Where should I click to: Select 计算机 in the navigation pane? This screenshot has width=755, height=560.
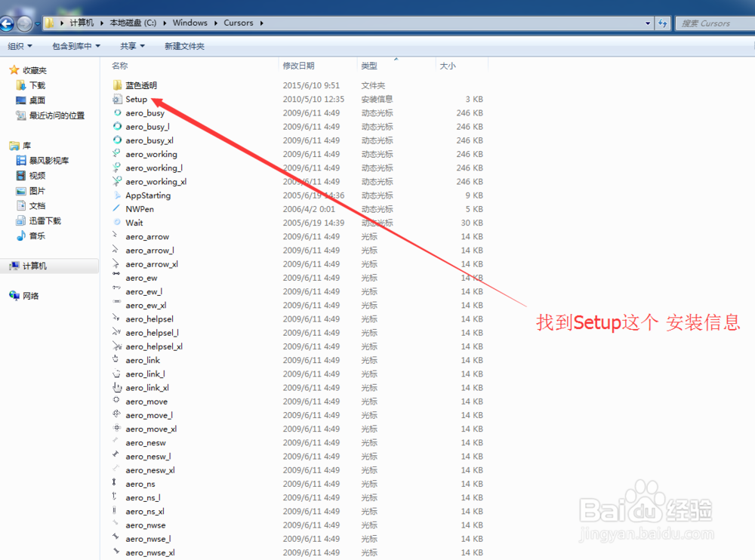(x=35, y=266)
